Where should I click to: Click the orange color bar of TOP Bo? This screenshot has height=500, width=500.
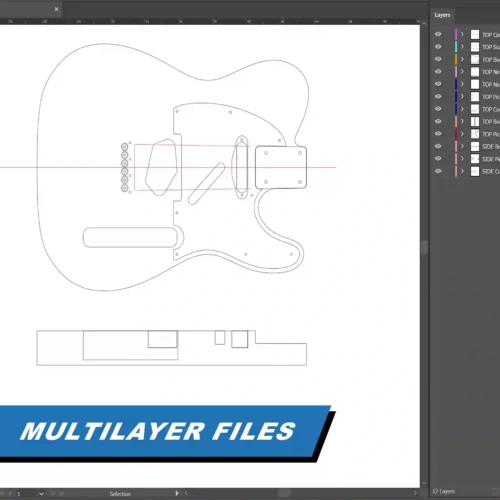pyautogui.click(x=456, y=59)
